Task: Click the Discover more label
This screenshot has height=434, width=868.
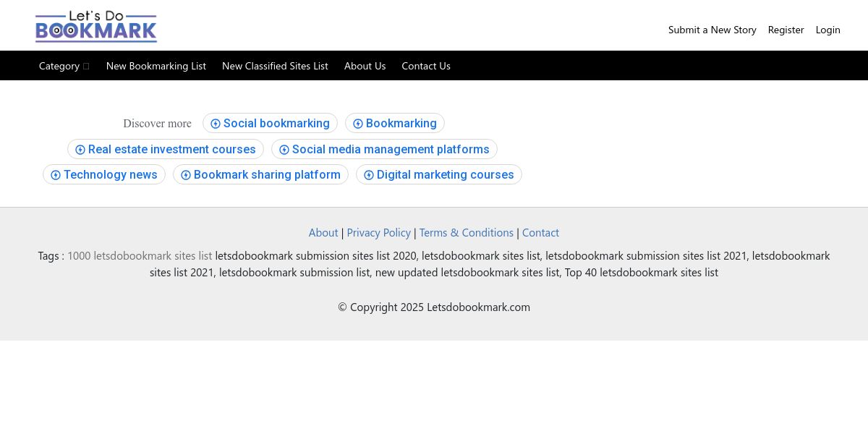Action: coord(157,124)
